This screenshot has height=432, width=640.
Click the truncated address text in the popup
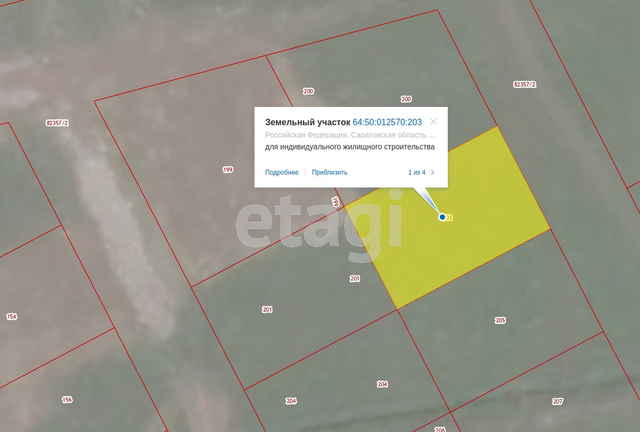[x=350, y=134]
